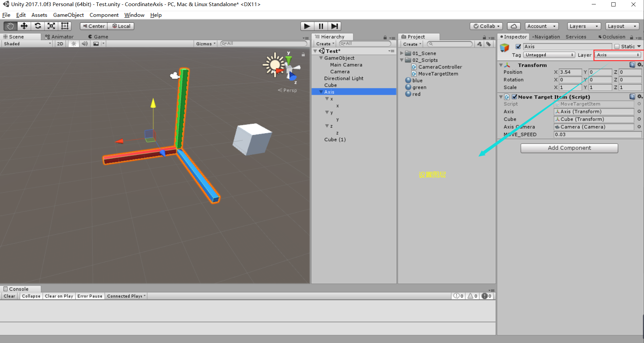Collapse the GameObject tree node
The width and height of the screenshot is (644, 343).
(321, 58)
